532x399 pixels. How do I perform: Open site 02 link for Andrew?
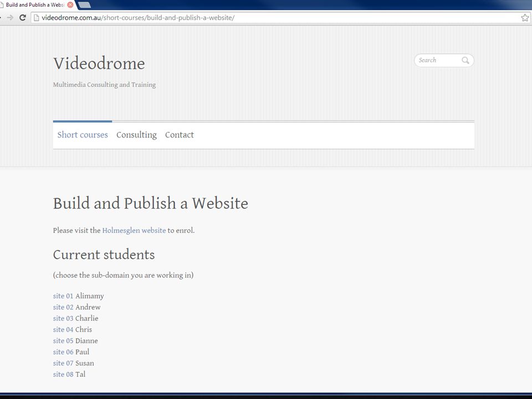(x=63, y=307)
